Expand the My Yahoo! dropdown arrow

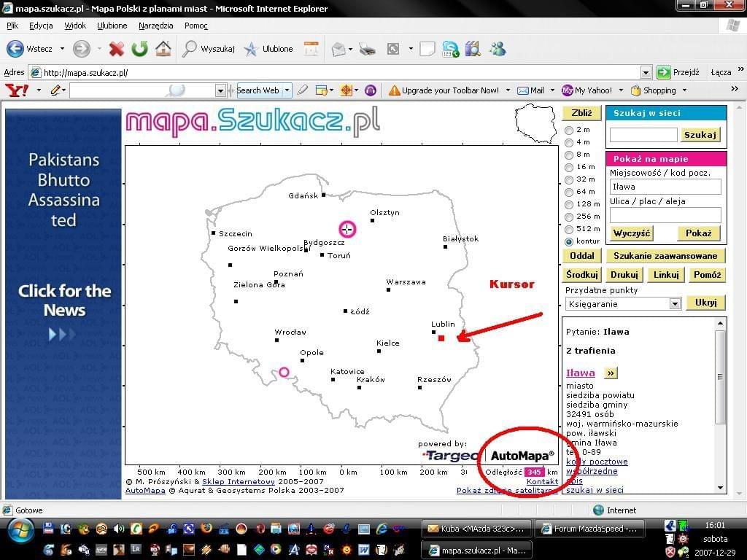pyautogui.click(x=621, y=90)
